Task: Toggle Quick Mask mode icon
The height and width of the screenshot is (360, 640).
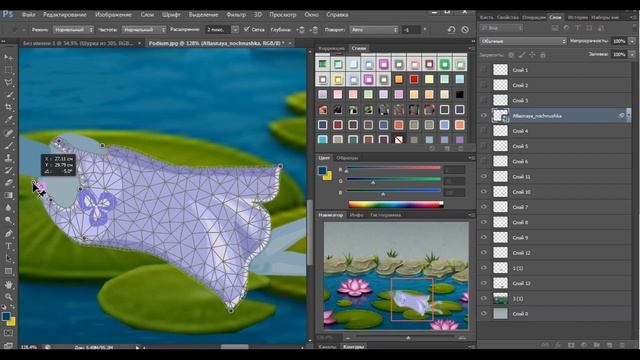Action: coord(8,333)
